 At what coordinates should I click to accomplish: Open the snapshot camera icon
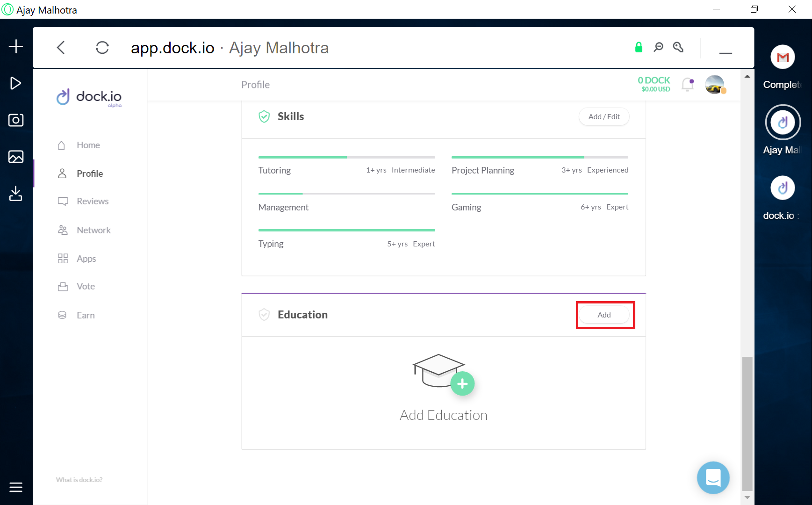[x=16, y=120]
